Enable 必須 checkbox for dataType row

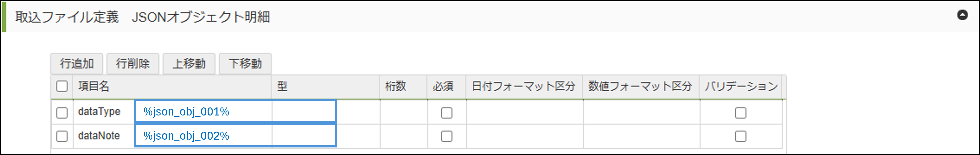coord(447,113)
